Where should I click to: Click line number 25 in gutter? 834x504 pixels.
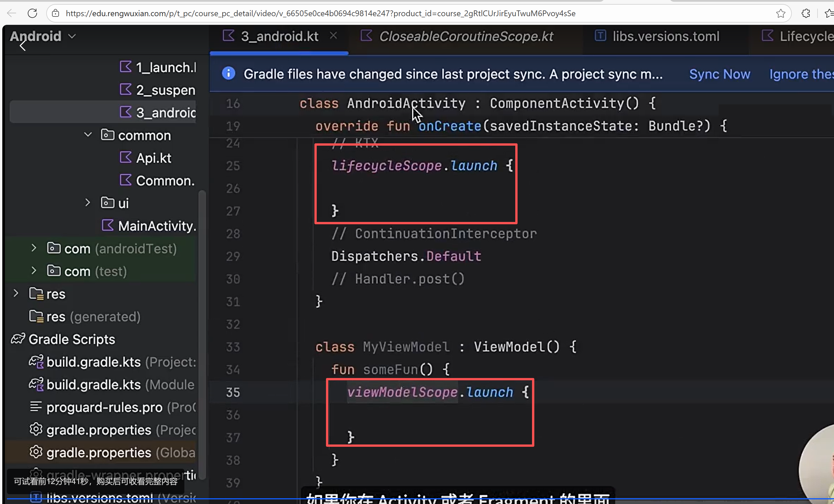coord(233,166)
